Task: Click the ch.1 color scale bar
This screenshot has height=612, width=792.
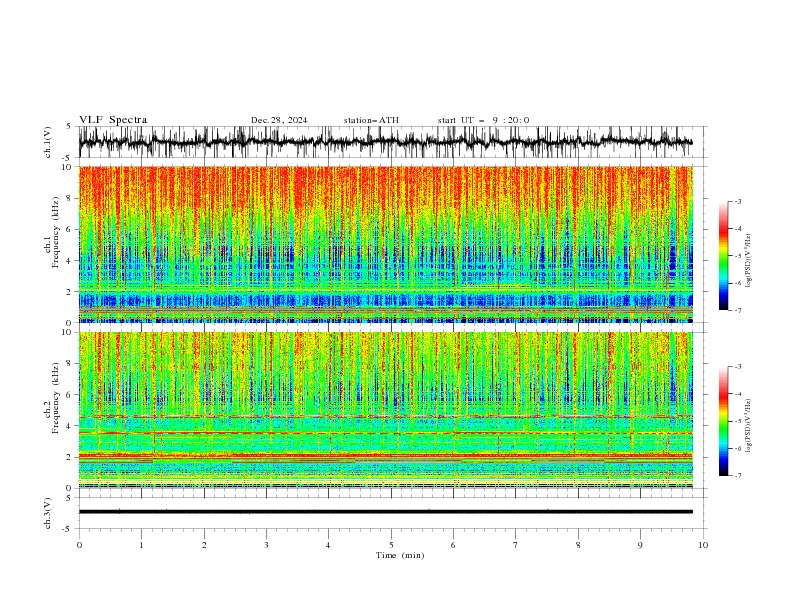Action: 723,255
